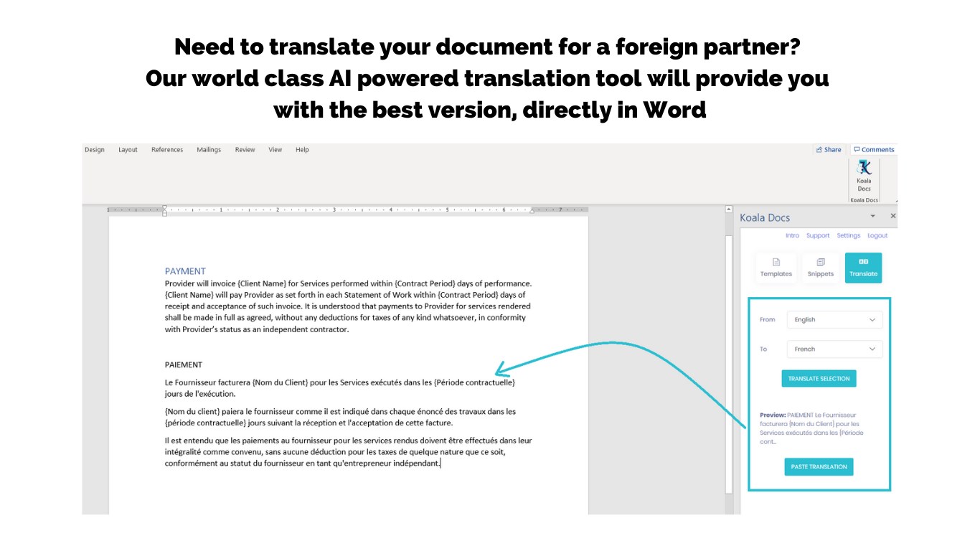Click the translation Preview text
980x551 pixels.
point(813,428)
